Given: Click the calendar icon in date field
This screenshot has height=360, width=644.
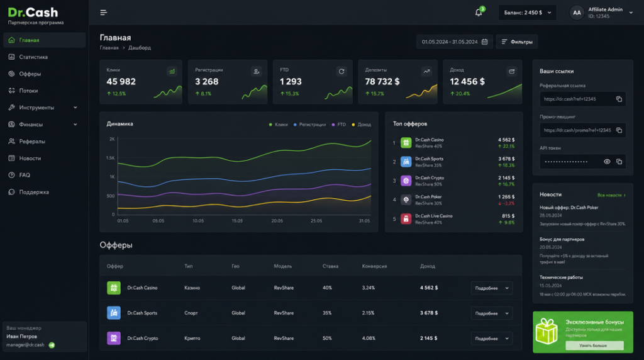Looking at the screenshot, I should [485, 42].
